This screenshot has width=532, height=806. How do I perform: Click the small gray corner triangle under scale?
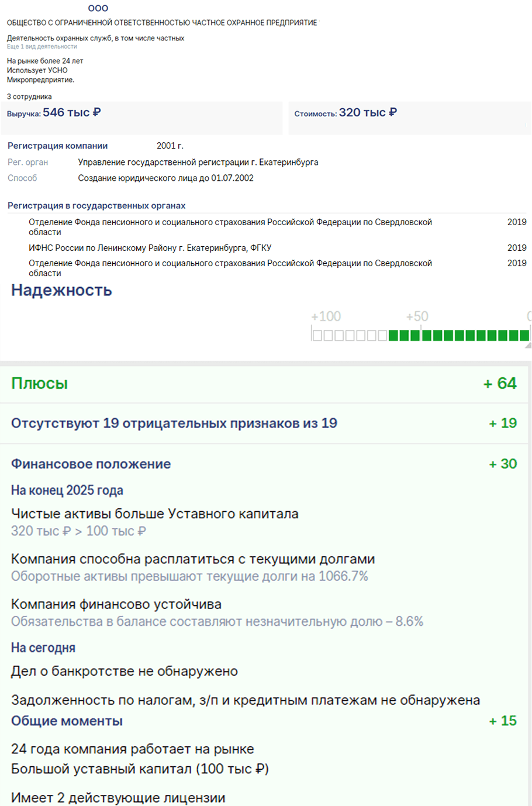click(x=528, y=345)
